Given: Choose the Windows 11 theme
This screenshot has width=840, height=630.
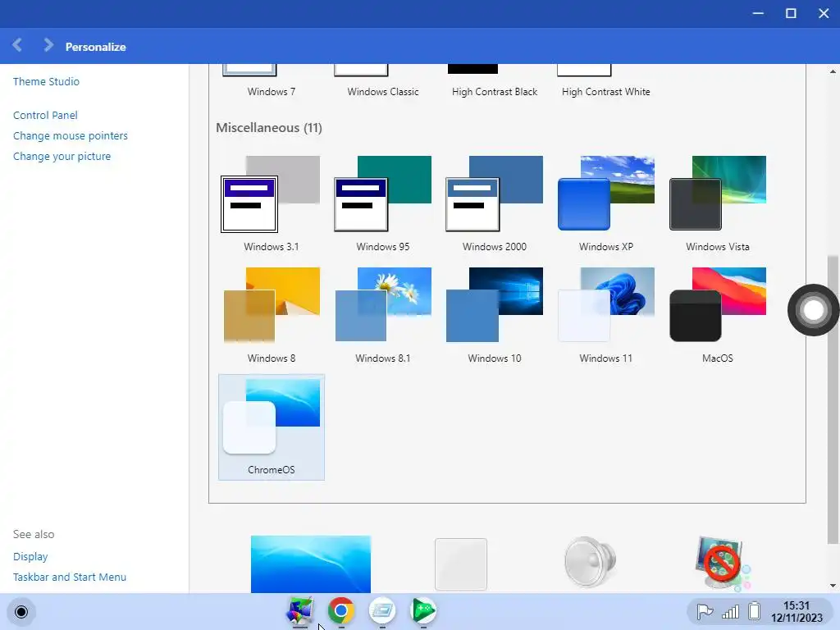Looking at the screenshot, I should tap(606, 316).
